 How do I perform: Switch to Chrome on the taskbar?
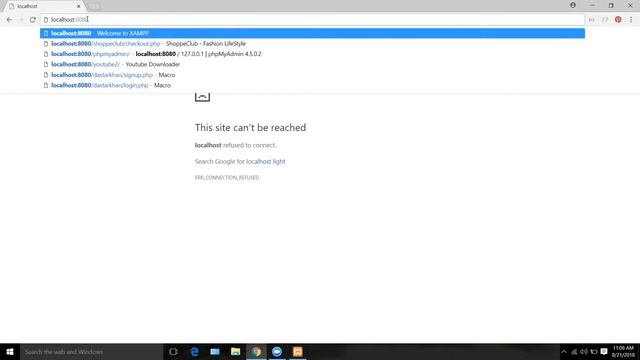[x=256, y=352]
